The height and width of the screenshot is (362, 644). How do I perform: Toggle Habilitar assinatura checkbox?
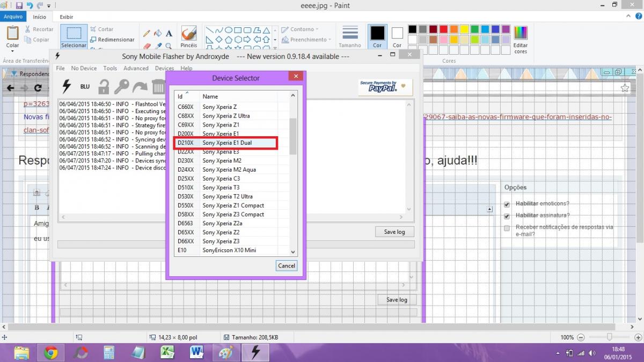(507, 216)
